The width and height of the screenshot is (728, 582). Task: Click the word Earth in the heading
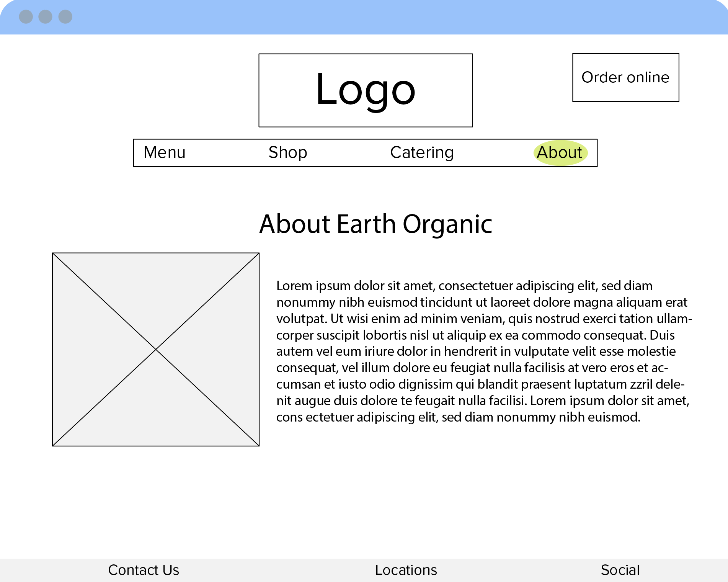tap(366, 224)
